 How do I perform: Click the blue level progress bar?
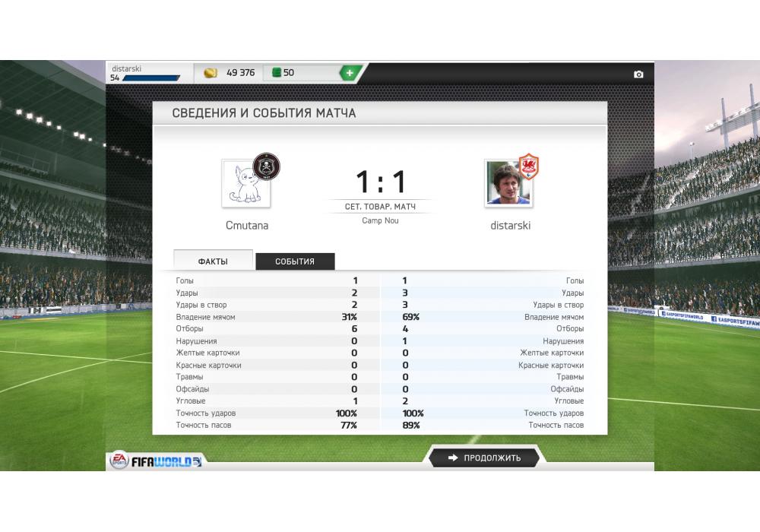click(150, 78)
